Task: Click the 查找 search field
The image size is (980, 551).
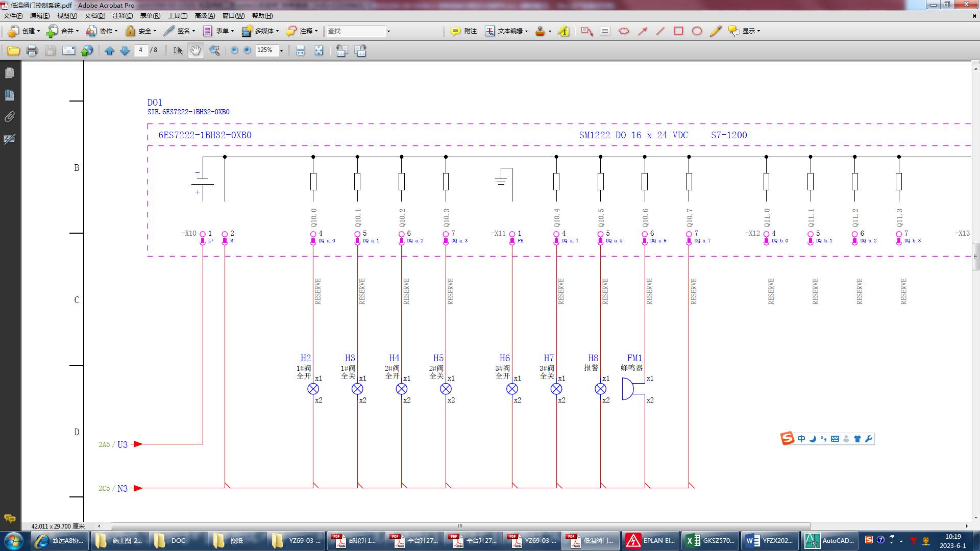Action: 356,31
